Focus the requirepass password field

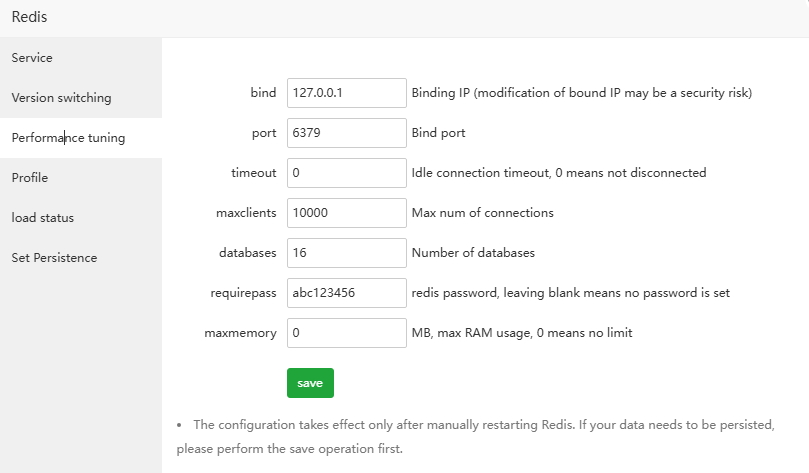point(346,293)
